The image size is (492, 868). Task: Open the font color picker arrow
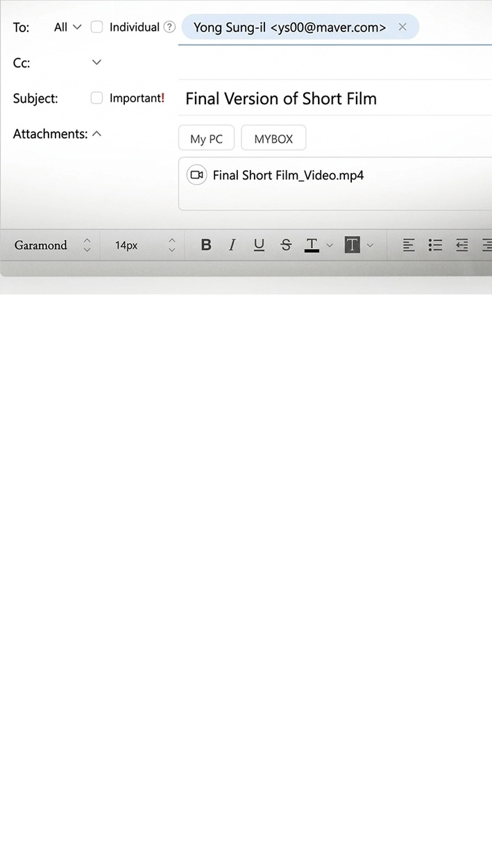point(330,245)
